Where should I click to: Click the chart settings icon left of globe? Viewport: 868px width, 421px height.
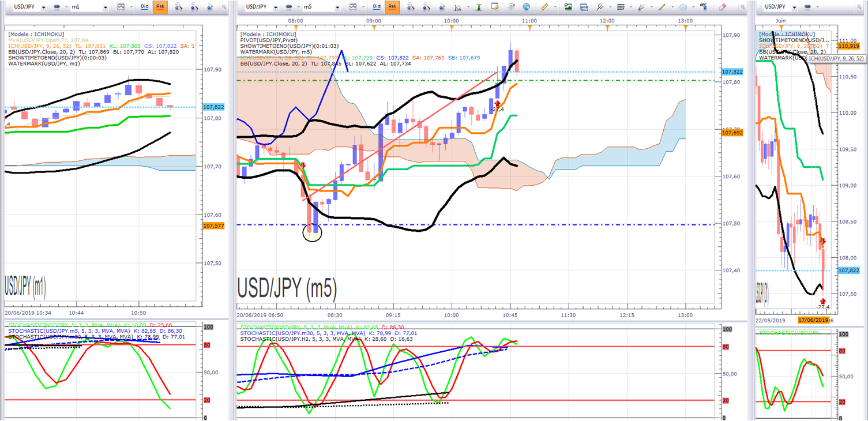tap(495, 7)
